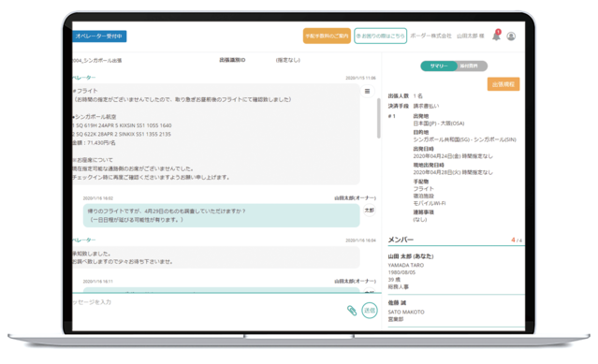Click the お困りの際はこちら help button

click(x=380, y=36)
